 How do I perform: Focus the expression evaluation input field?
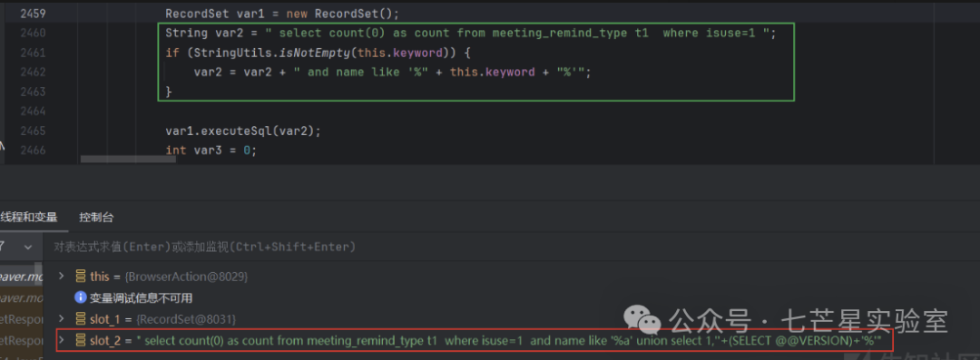tap(510, 248)
